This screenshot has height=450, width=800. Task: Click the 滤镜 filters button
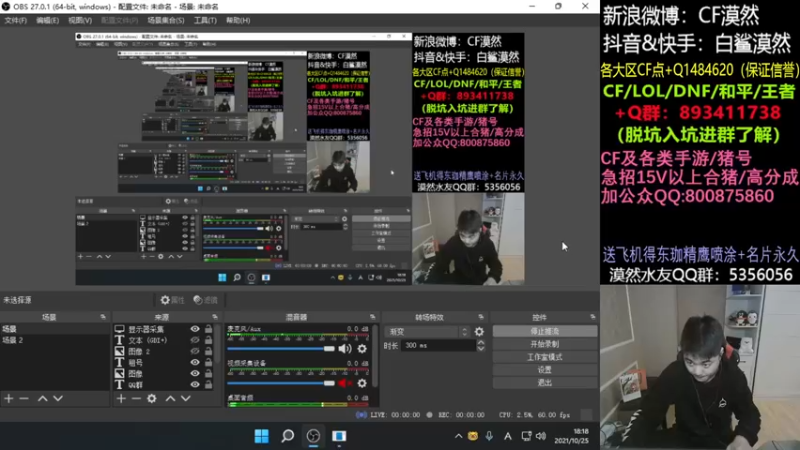(x=206, y=300)
